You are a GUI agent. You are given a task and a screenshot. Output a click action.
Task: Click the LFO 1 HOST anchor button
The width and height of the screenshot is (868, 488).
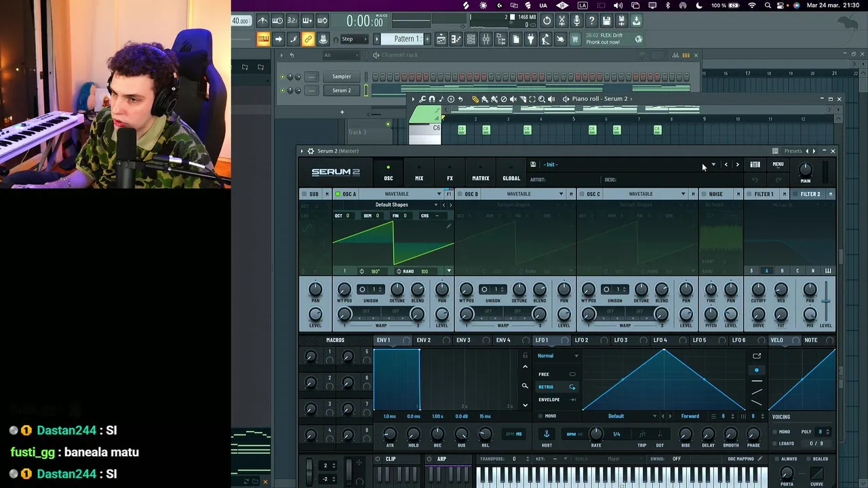pyautogui.click(x=547, y=434)
